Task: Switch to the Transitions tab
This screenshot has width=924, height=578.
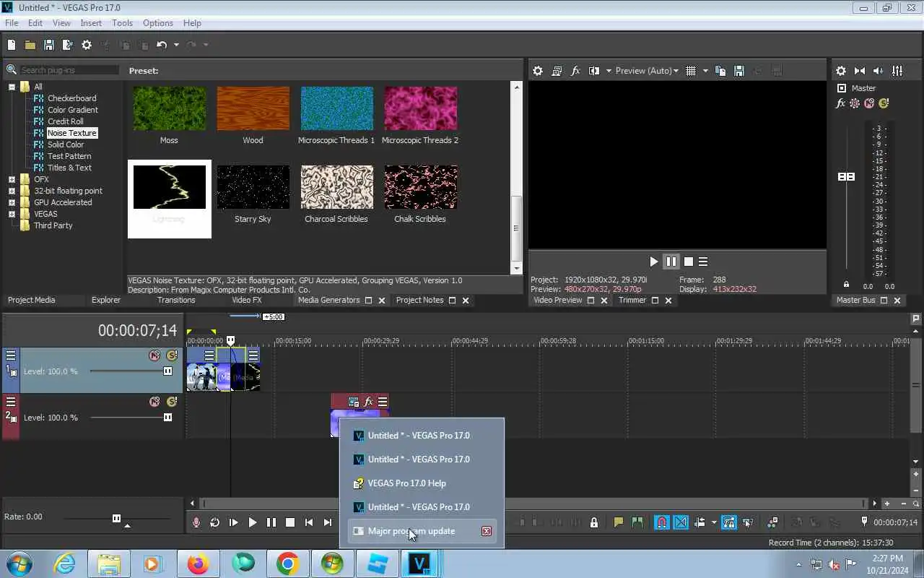Action: point(176,300)
